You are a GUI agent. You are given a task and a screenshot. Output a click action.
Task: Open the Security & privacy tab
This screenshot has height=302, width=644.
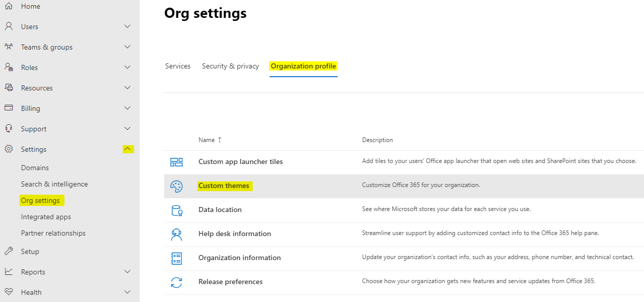[x=230, y=66]
